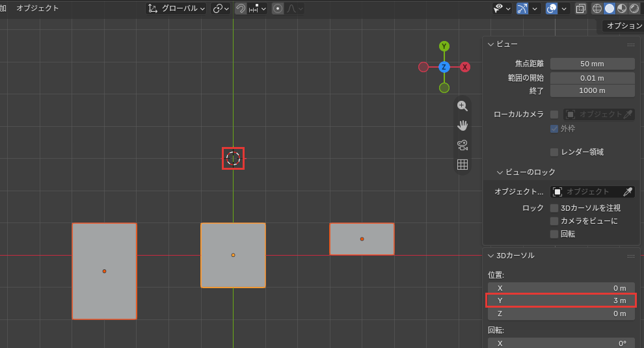Toggle the camera view icon
Image resolution: width=644 pixels, height=348 pixels.
coord(463,145)
